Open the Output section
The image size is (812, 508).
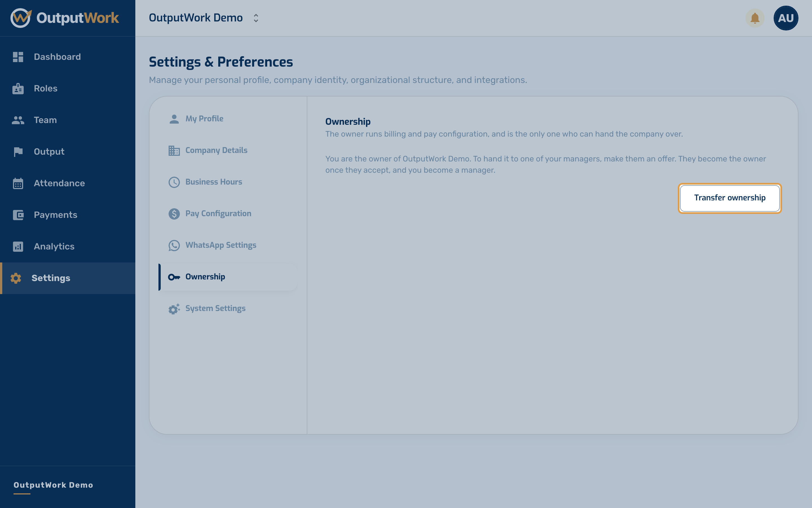pyautogui.click(x=68, y=152)
